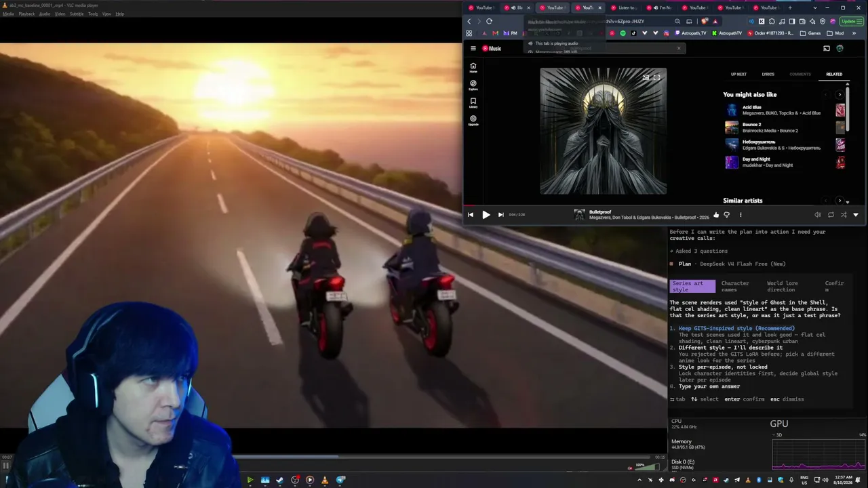Toggle repeat in YouTube Music player
Image resolution: width=868 pixels, height=488 pixels.
pyautogui.click(x=831, y=215)
